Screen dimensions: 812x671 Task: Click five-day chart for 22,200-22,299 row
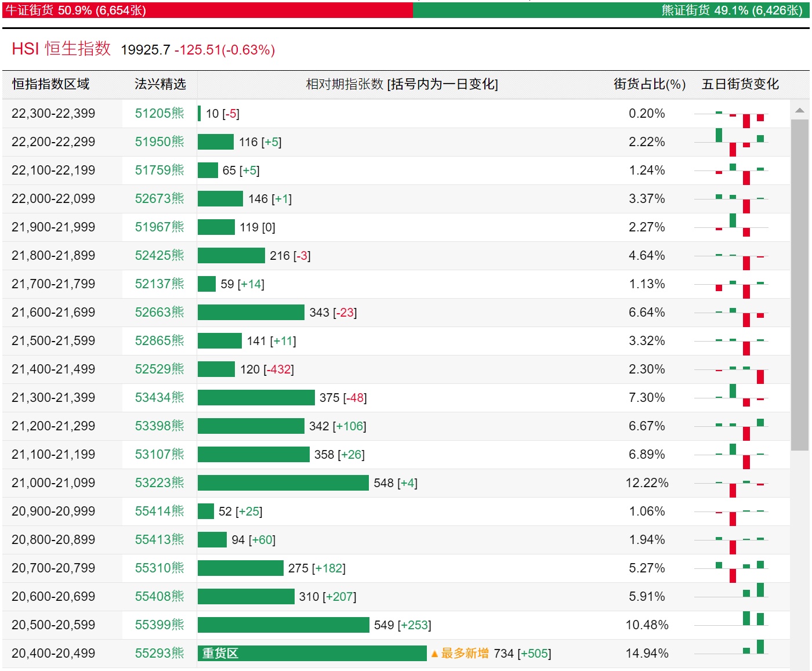pos(731,142)
